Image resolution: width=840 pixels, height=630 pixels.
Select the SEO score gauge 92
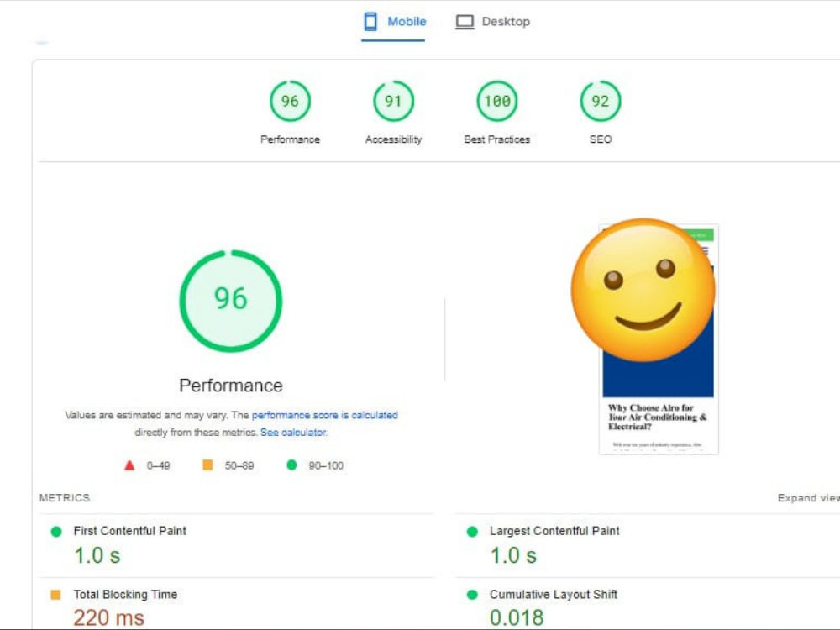point(601,101)
